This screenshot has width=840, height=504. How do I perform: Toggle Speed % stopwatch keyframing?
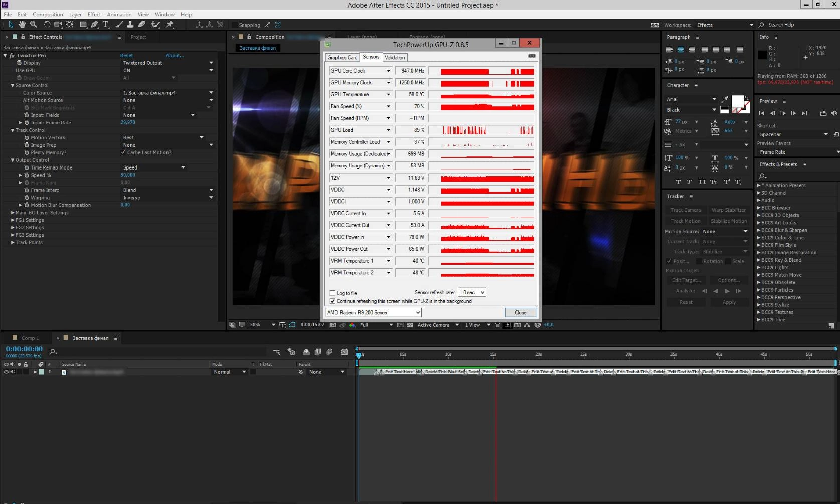[x=27, y=175]
